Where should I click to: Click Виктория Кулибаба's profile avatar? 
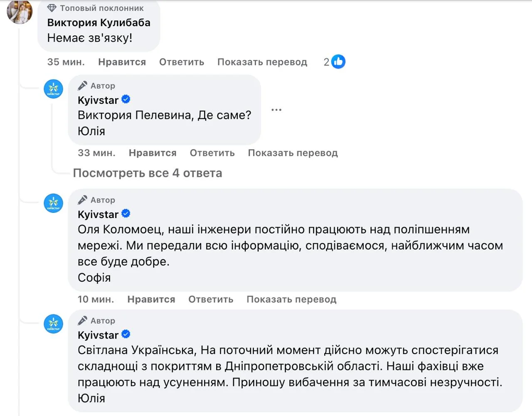(x=20, y=12)
